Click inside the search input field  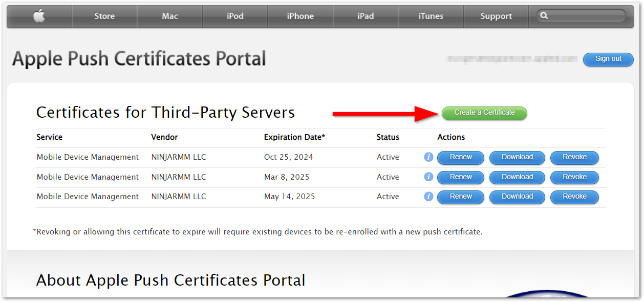click(584, 16)
